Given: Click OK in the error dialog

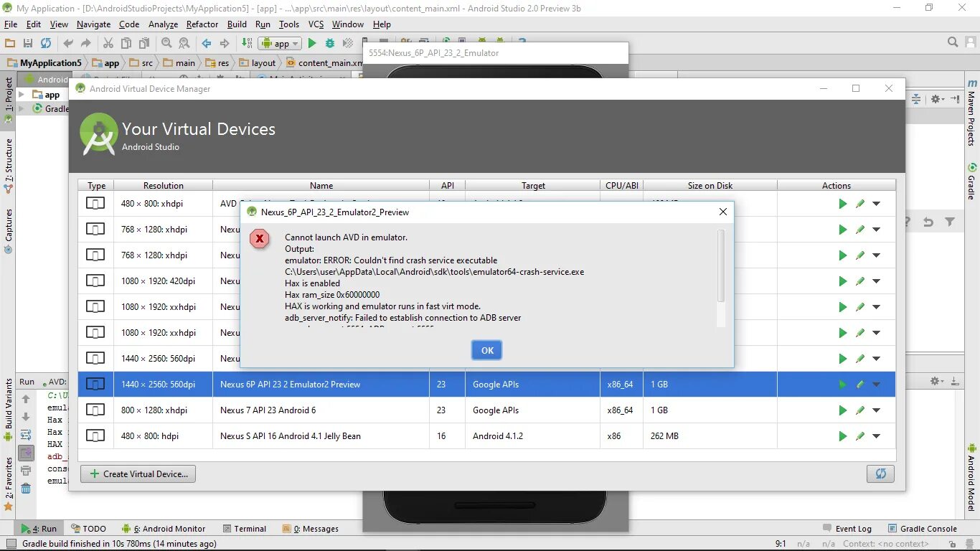Looking at the screenshot, I should [x=487, y=350].
